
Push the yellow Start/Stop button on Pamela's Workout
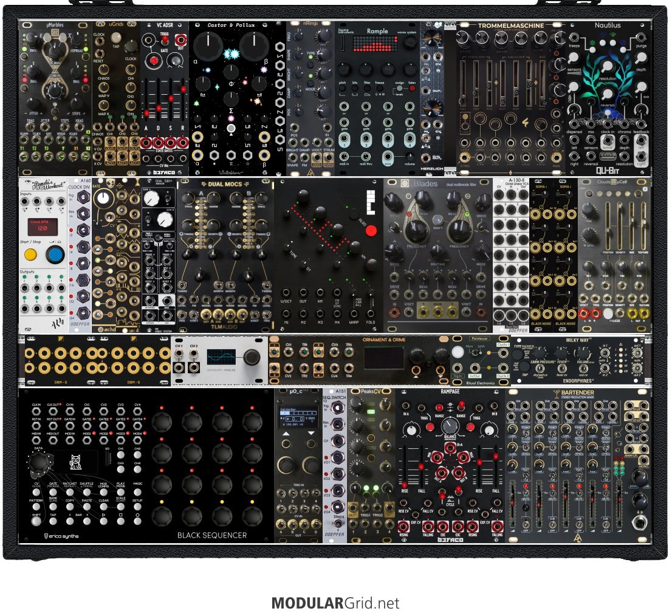pyautogui.click(x=30, y=255)
